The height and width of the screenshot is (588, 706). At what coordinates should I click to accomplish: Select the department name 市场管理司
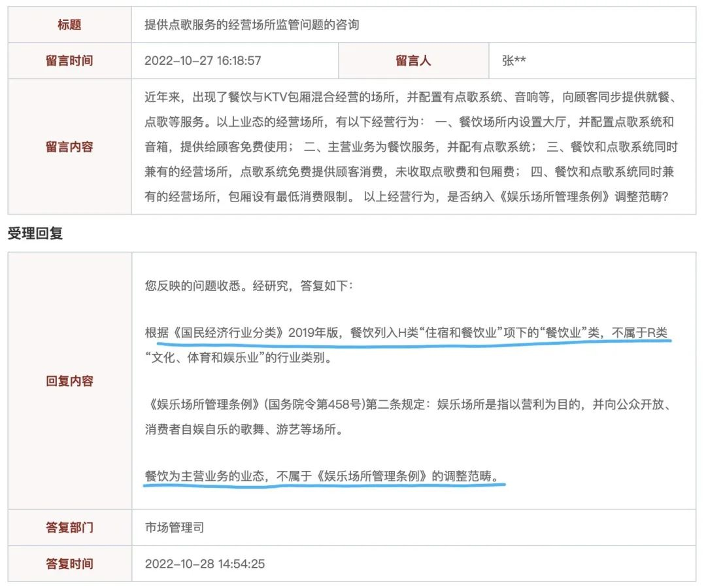[175, 527]
